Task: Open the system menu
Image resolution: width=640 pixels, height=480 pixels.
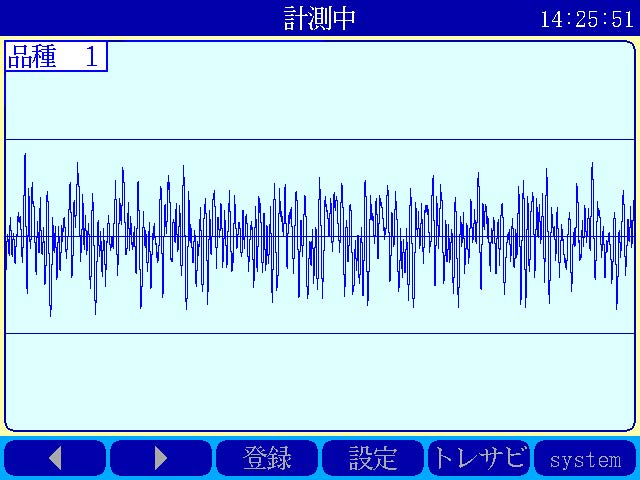Action: 585,458
